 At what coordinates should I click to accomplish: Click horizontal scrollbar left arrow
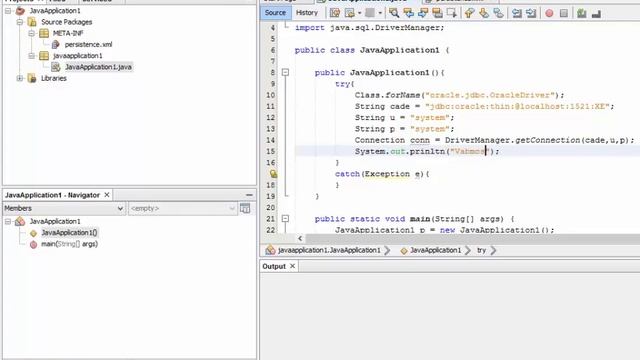(x=300, y=238)
